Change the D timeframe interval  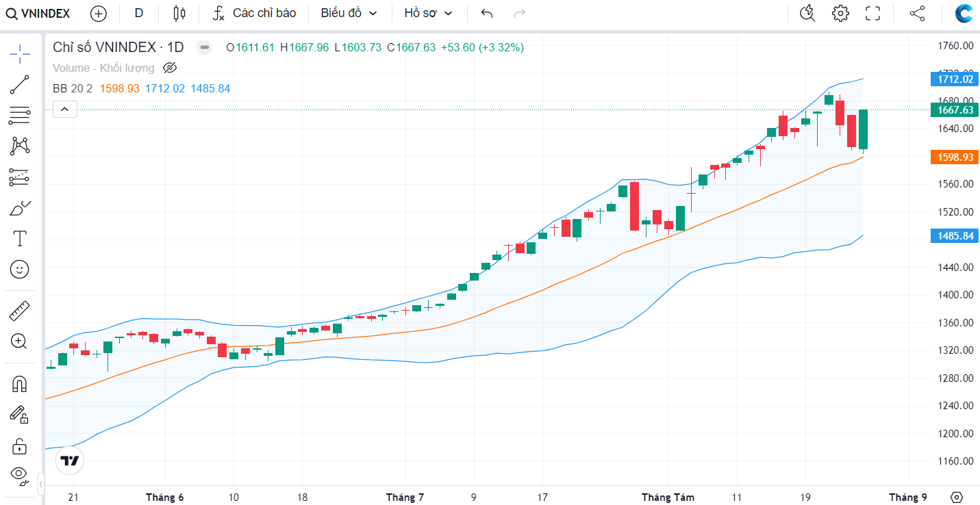click(139, 13)
